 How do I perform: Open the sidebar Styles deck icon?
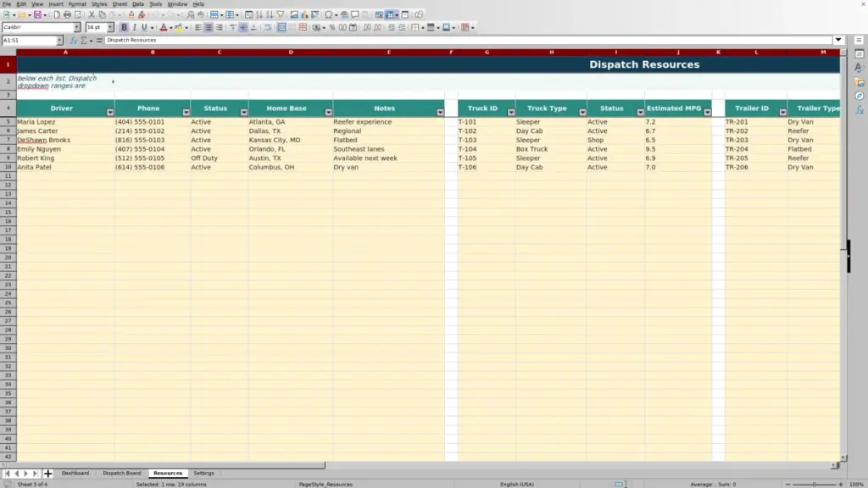pyautogui.click(x=860, y=68)
